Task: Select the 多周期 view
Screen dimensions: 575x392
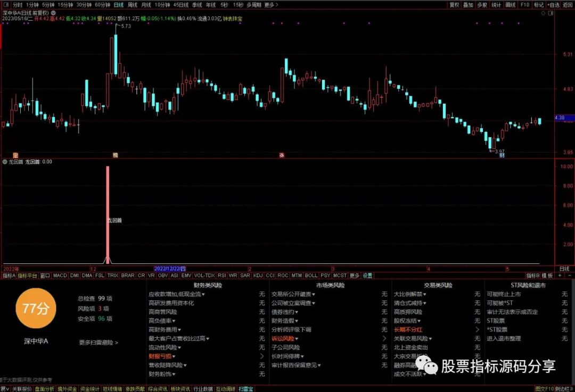Action: pyautogui.click(x=254, y=5)
